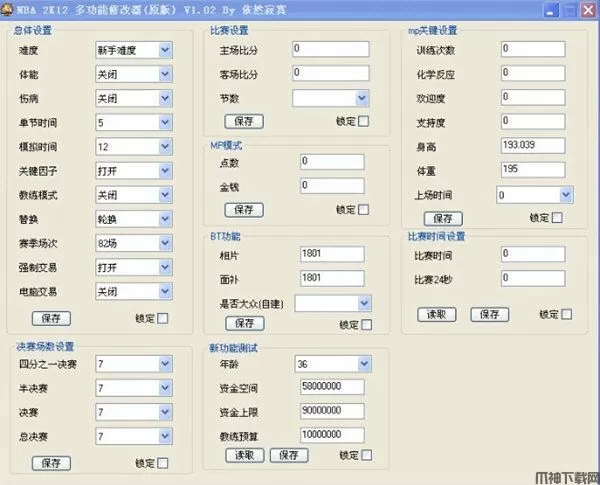This screenshot has height=485, width=600.
Task: Close the NBA 2K12 trainer window
Action: pos(589,10)
